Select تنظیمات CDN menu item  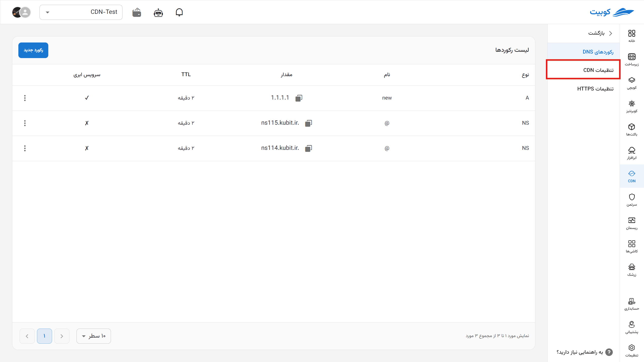pyautogui.click(x=584, y=70)
